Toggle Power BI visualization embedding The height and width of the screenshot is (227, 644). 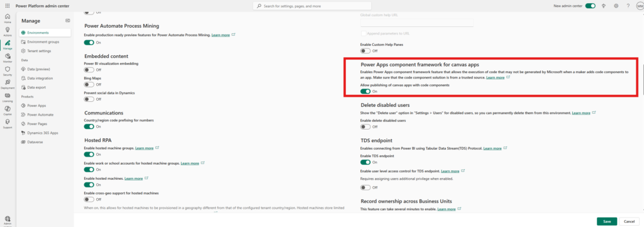click(89, 70)
